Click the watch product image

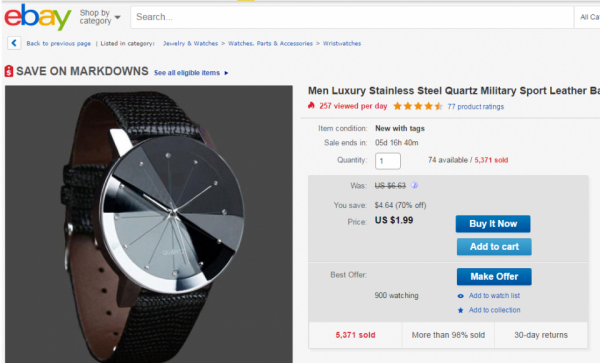point(149,224)
